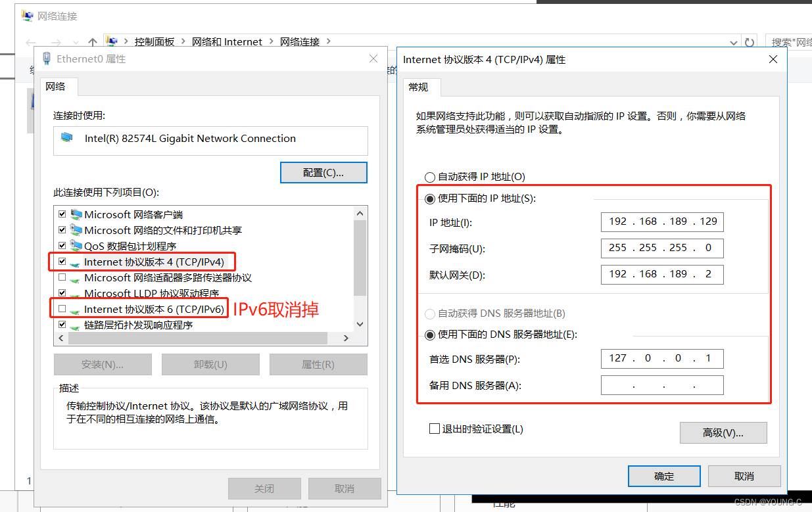Image resolution: width=812 pixels, height=512 pixels.
Task: Switch to the 常规 tab
Action: coord(419,87)
